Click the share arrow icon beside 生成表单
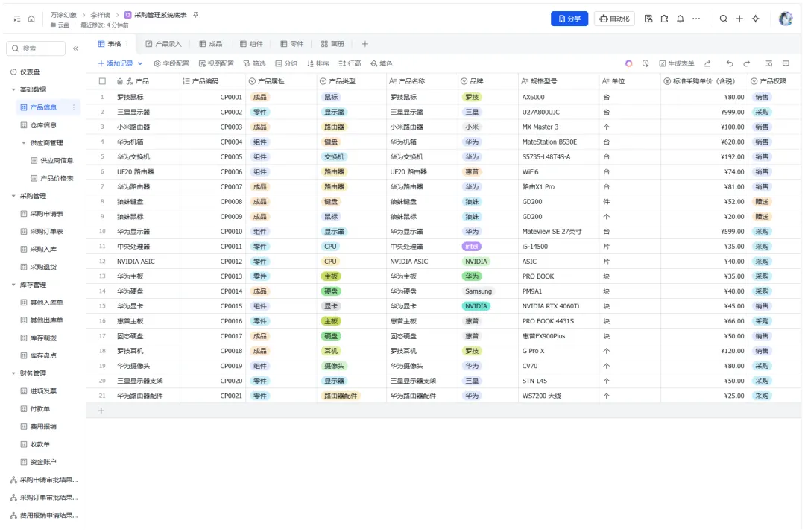This screenshot has width=805, height=532. 707,63
